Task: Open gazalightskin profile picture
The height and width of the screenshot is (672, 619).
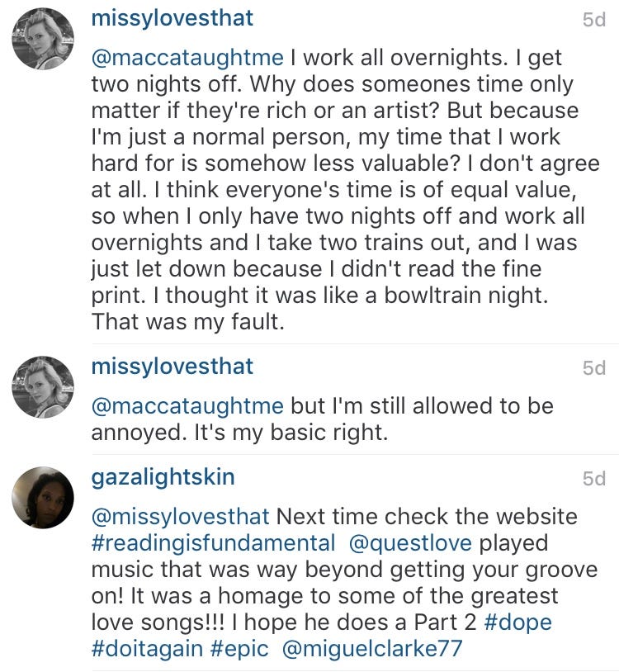Action: click(x=42, y=498)
